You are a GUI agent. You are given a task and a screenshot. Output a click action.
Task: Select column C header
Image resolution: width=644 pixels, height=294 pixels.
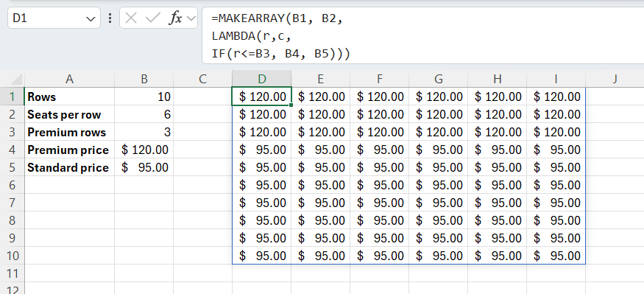click(x=202, y=79)
